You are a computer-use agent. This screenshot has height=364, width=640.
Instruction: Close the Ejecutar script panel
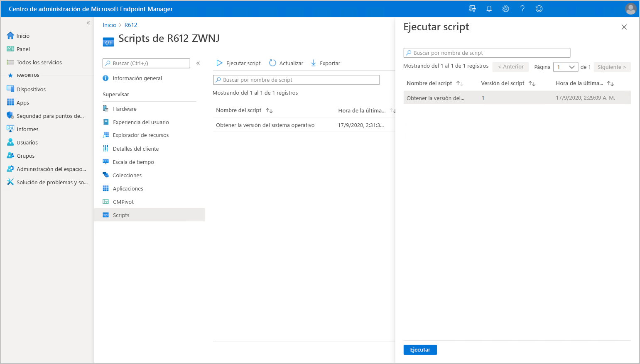pyautogui.click(x=624, y=27)
